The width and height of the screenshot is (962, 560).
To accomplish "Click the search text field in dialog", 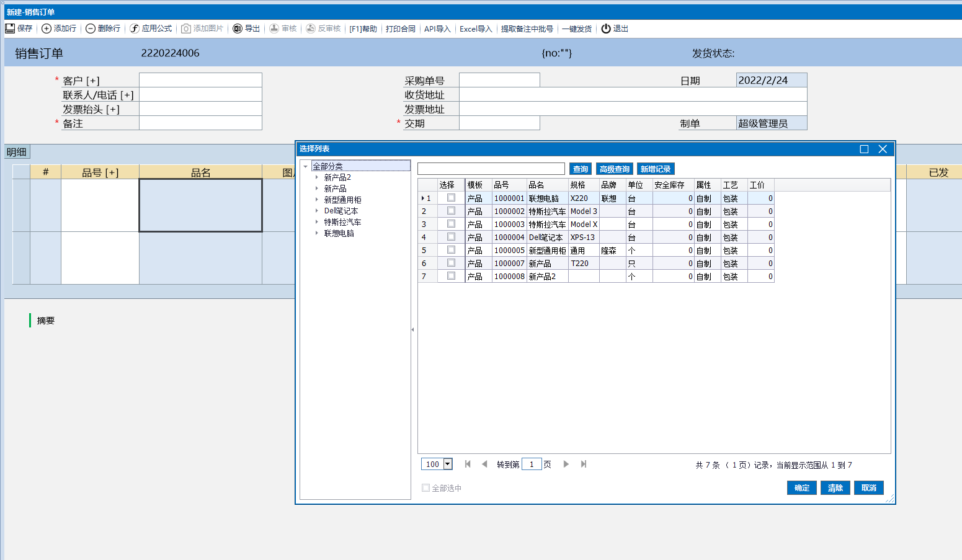I will pos(491,169).
